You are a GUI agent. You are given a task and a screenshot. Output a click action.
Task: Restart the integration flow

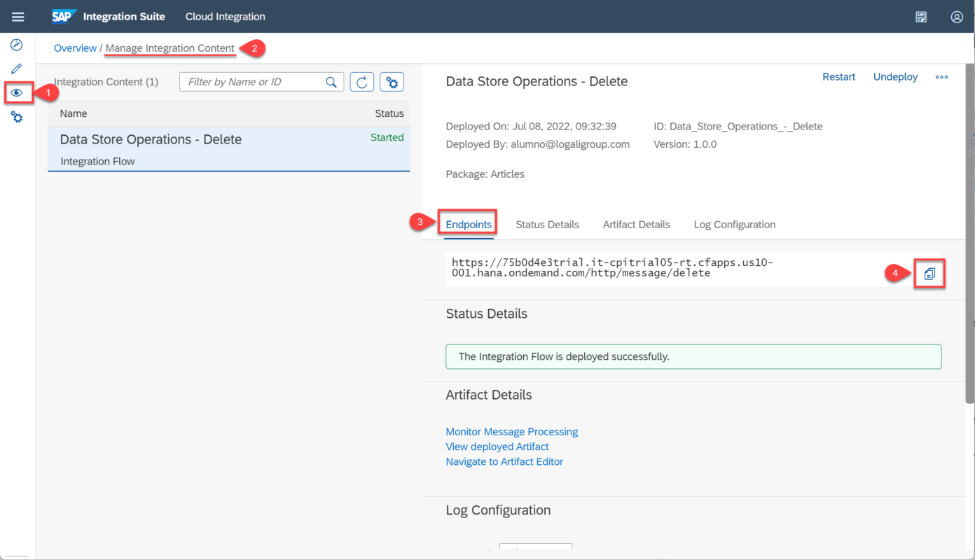839,77
